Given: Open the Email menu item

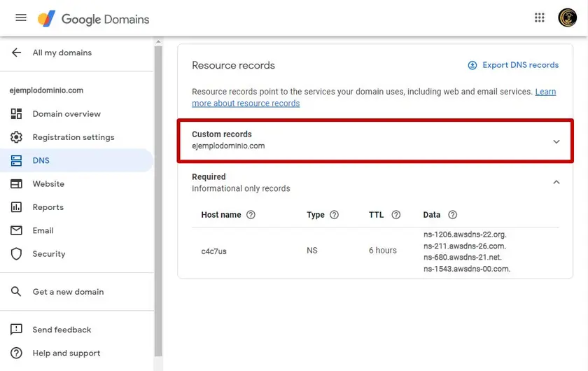Looking at the screenshot, I should [43, 230].
